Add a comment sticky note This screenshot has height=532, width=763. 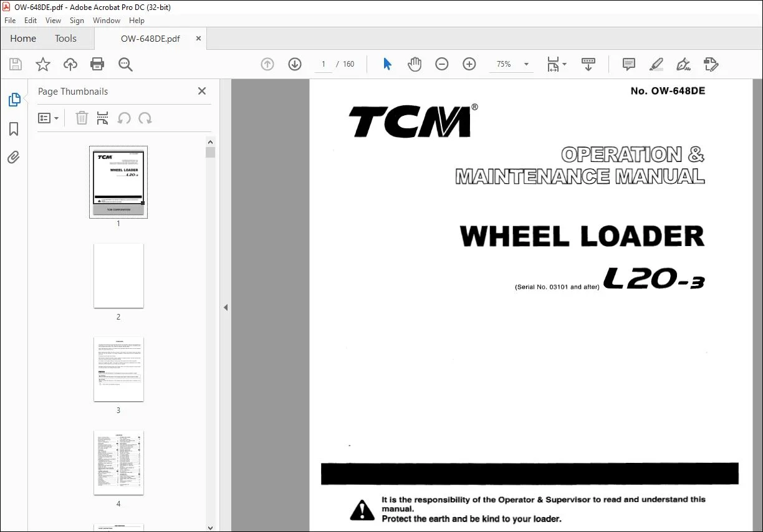[x=629, y=64]
